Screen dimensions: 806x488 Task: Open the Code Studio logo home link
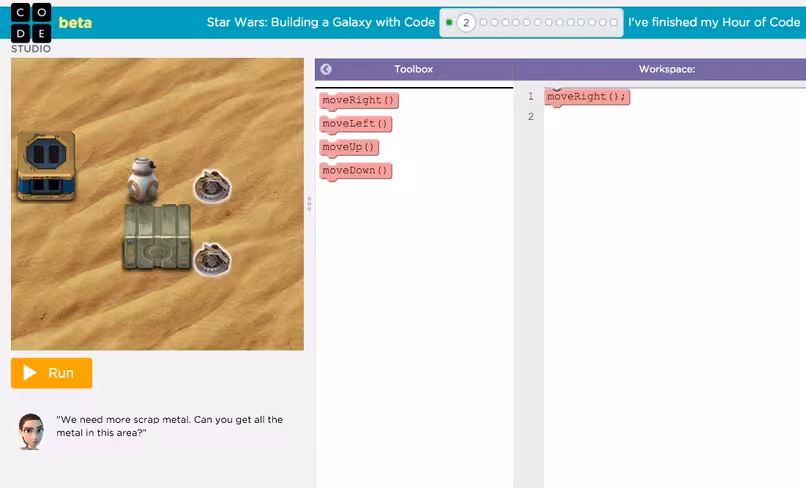pyautogui.click(x=31, y=28)
